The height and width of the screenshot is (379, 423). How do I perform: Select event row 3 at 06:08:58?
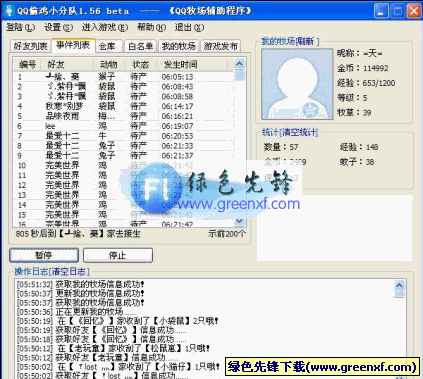tap(123, 97)
